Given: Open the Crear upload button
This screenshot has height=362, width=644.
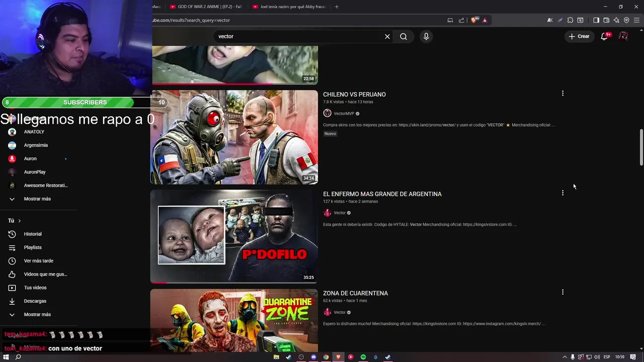Looking at the screenshot, I should point(579,36).
